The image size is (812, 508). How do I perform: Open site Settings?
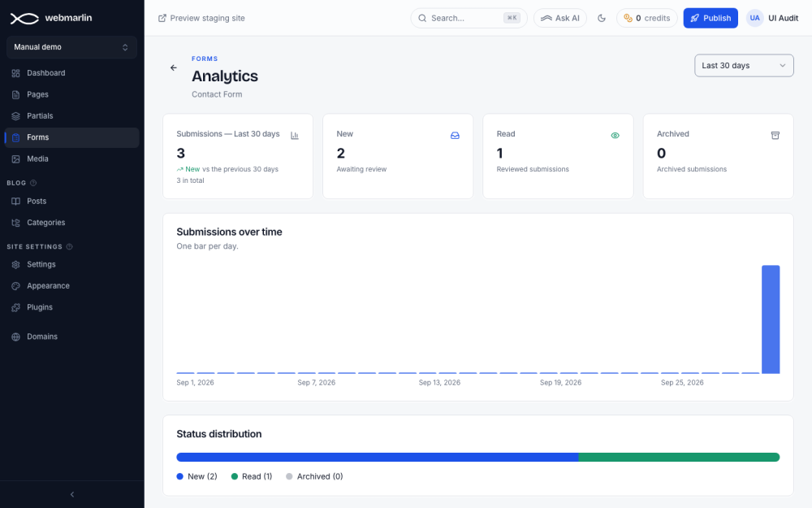(x=72, y=264)
